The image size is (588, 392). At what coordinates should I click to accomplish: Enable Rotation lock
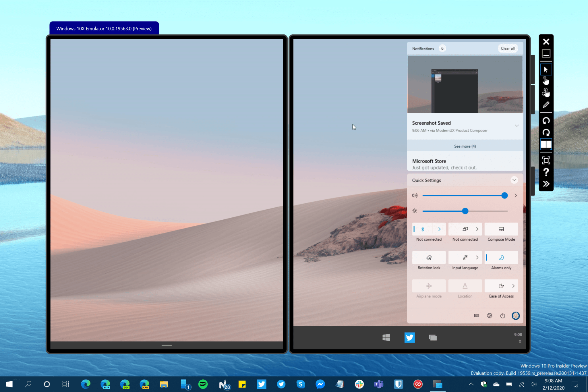click(429, 258)
